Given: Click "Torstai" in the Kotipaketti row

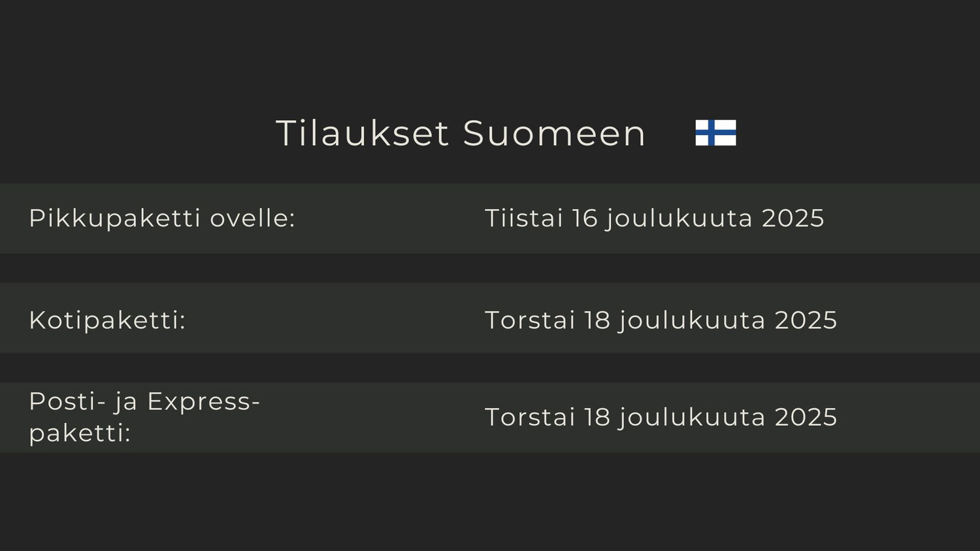Looking at the screenshot, I should click(x=529, y=321).
